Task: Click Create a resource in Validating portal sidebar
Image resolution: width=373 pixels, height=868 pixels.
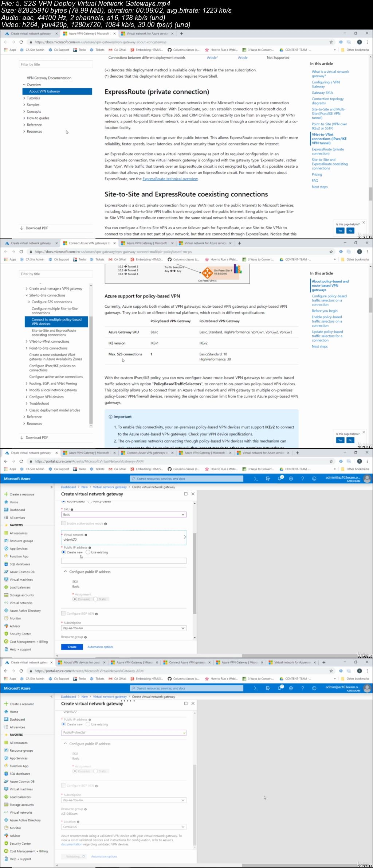Action: click(x=22, y=704)
